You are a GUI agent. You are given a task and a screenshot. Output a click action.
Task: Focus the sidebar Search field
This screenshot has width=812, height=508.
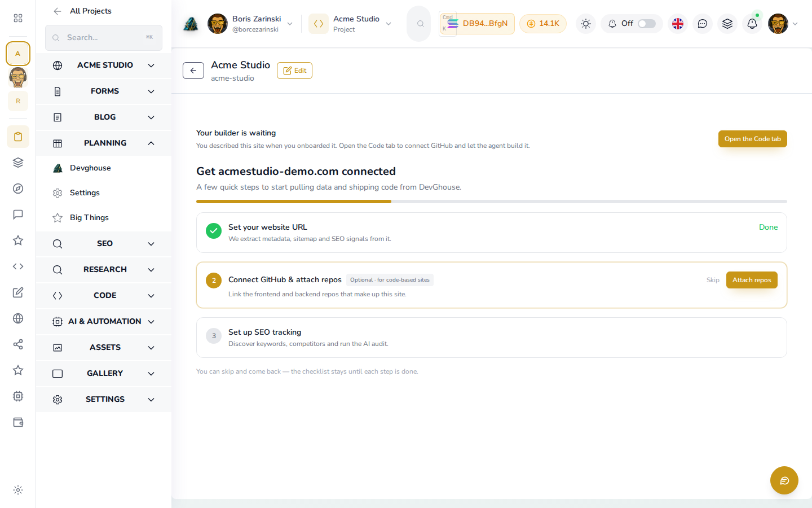[104, 38]
